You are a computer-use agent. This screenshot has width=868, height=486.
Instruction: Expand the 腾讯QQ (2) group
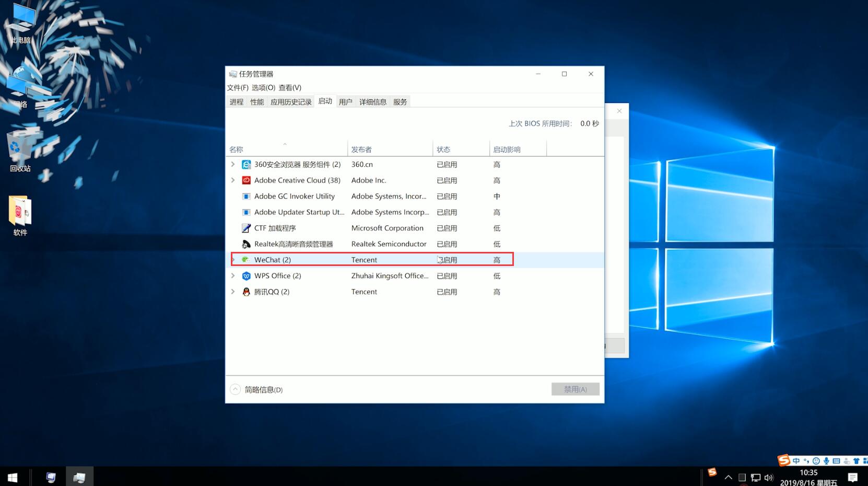pos(233,292)
